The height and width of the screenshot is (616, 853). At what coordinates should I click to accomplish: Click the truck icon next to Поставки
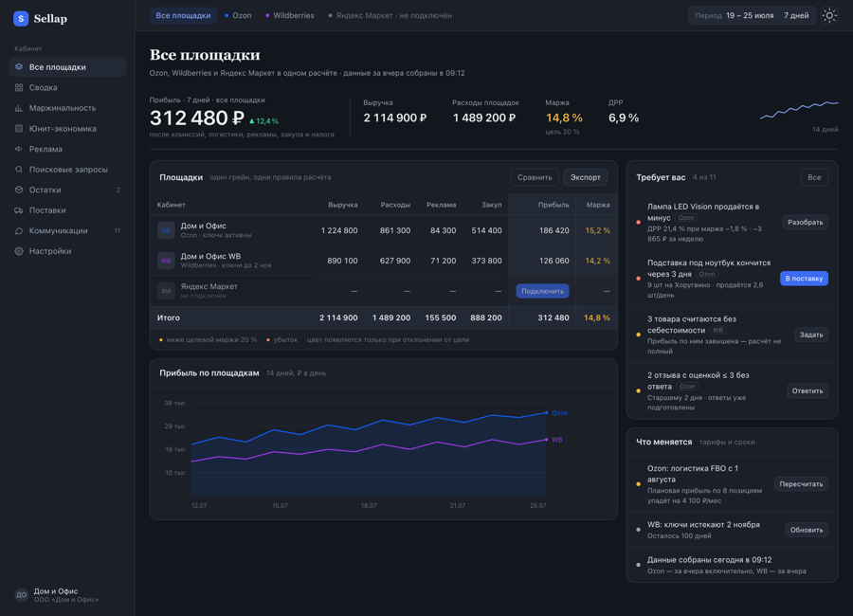pyautogui.click(x=19, y=210)
